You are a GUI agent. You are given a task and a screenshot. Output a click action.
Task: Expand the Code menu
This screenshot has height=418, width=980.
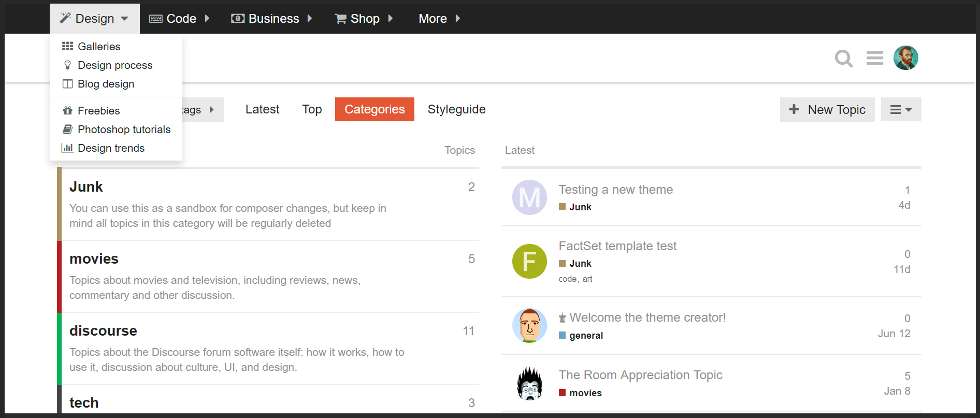click(x=179, y=19)
